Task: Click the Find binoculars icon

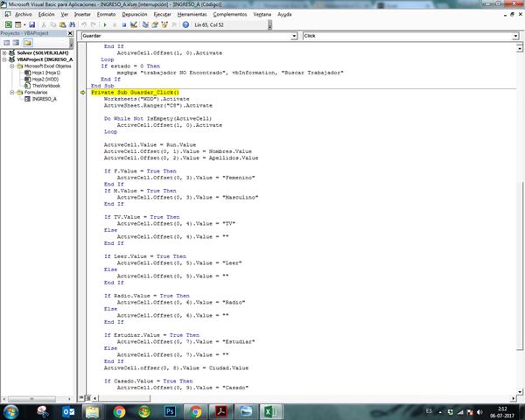Action: [x=74, y=24]
